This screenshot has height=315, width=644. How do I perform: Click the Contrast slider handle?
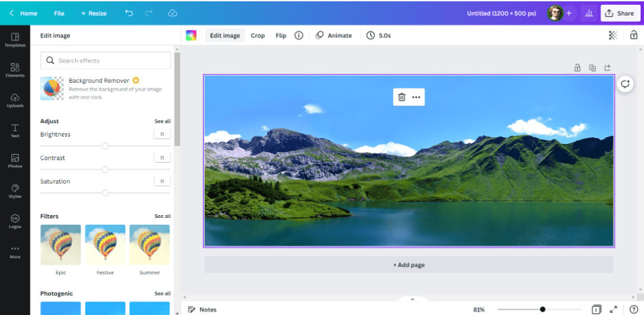(105, 170)
